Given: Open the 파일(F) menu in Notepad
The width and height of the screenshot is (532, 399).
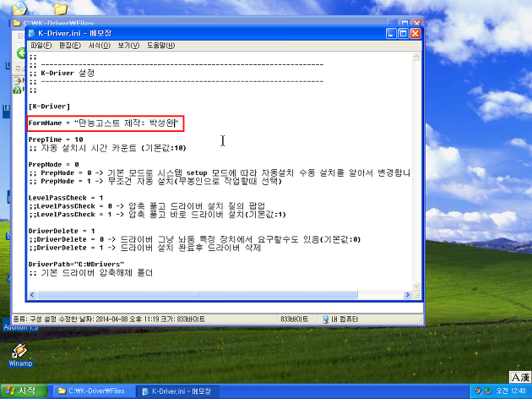Looking at the screenshot, I should point(41,45).
